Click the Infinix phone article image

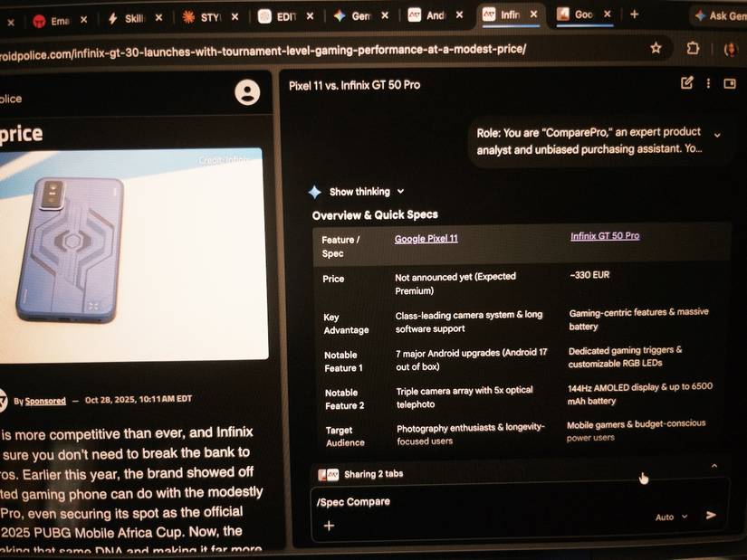point(133,255)
